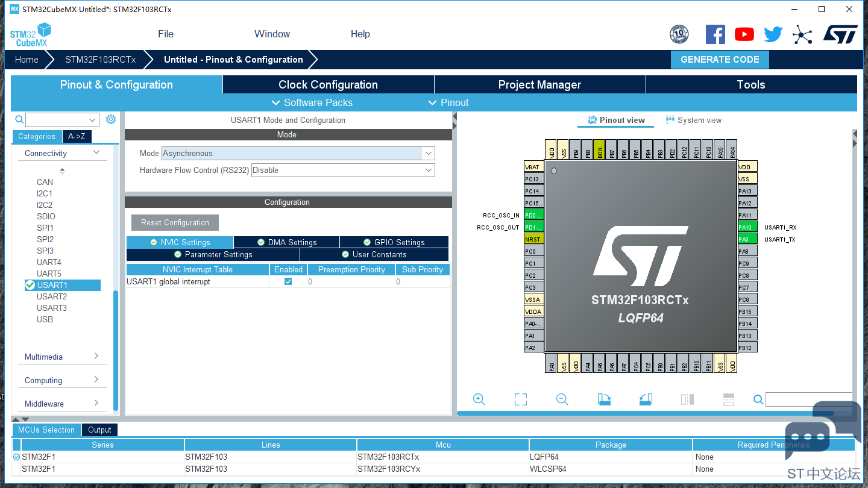Fit the chip view to the window
868x488 pixels.
pos(521,399)
